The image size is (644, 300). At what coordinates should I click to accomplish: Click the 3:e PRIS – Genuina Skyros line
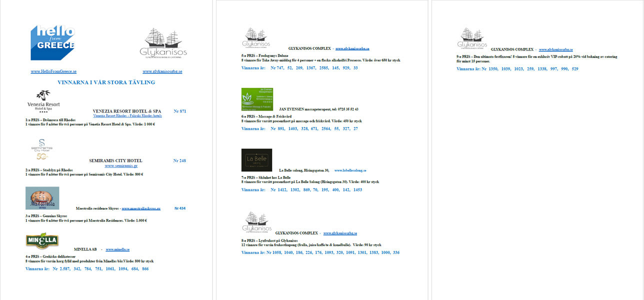point(46,216)
